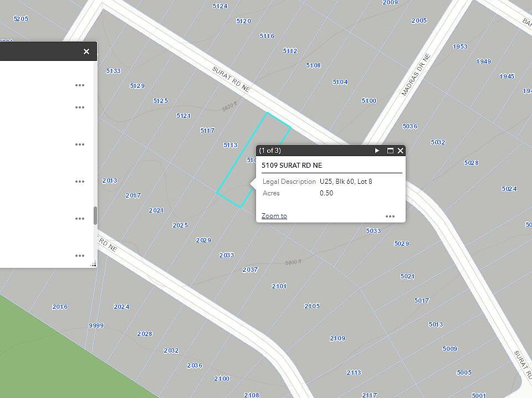The width and height of the screenshot is (532, 398).
Task: Click parcel label 5116
Action: (x=267, y=36)
